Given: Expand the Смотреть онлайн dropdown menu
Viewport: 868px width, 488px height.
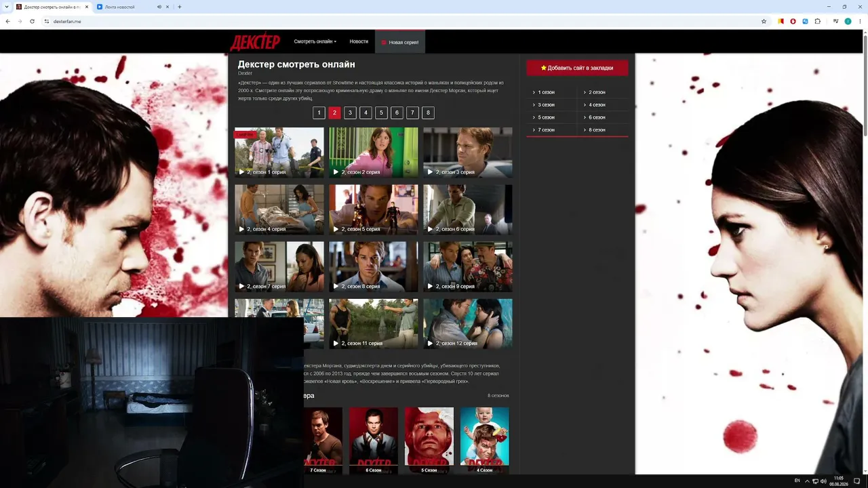Looking at the screenshot, I should pyautogui.click(x=315, y=42).
